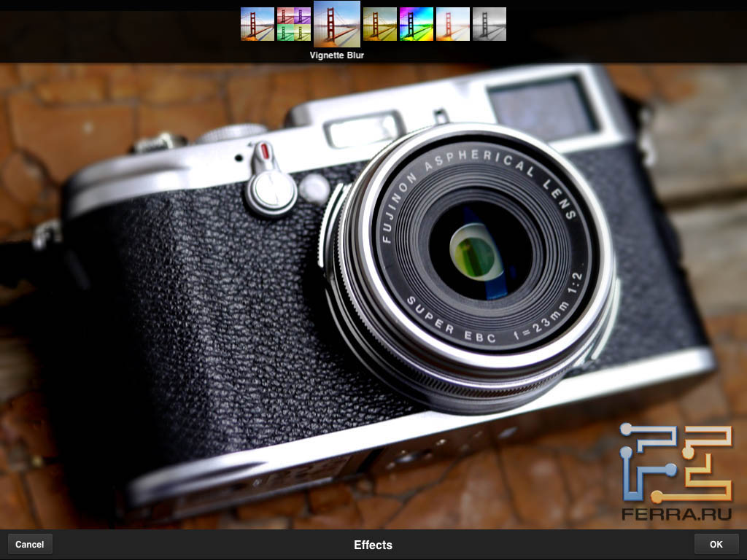747x560 pixels.
Task: Apply the yellow-tinted effect thumbnail
Action: pos(379,24)
